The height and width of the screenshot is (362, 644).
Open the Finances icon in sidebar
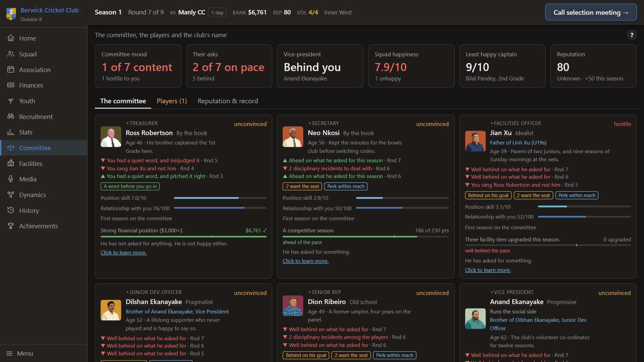(11, 85)
